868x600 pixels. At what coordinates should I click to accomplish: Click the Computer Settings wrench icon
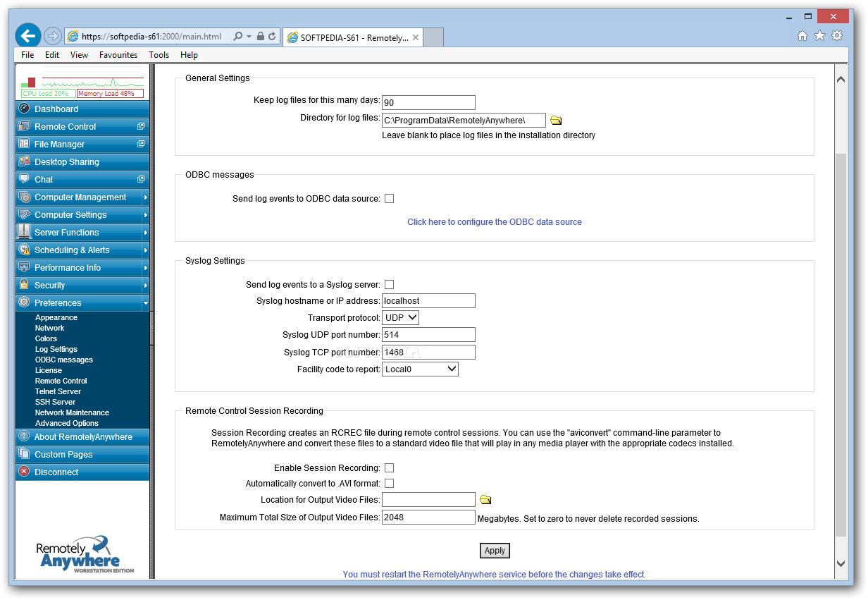pyautogui.click(x=24, y=214)
